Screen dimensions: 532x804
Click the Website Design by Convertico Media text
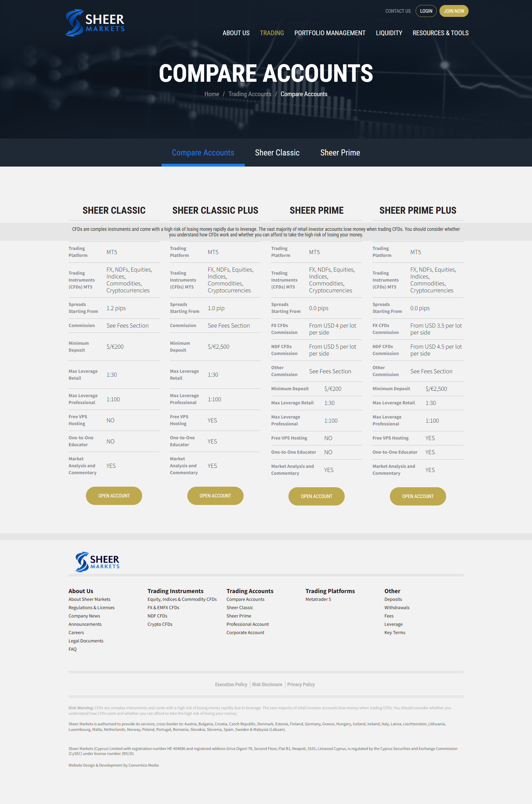113,765
